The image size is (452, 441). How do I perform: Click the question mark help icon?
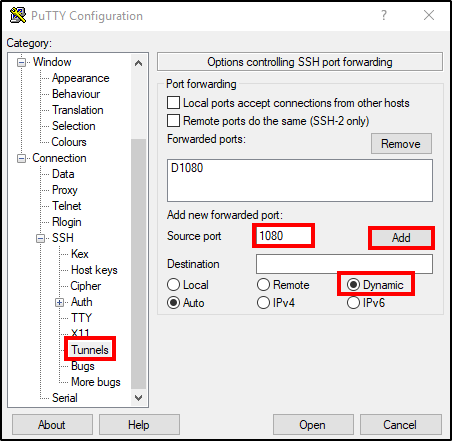(384, 15)
